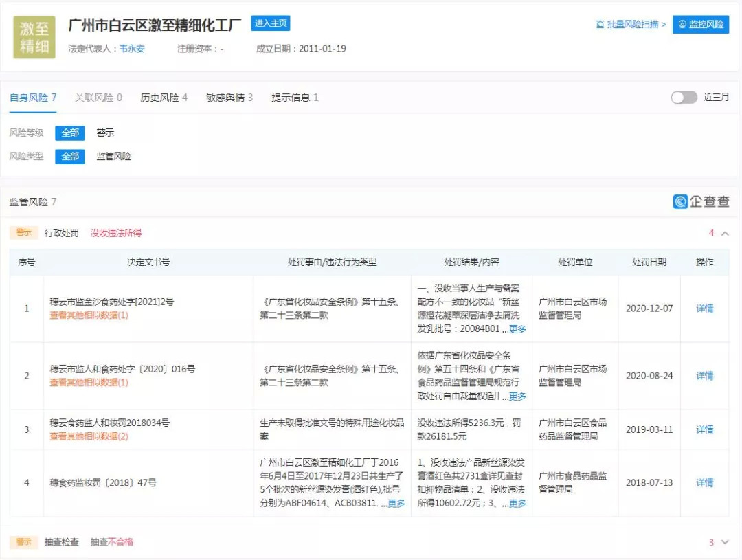
Task: Open 批量风险扫描 link
Action: tap(631, 25)
